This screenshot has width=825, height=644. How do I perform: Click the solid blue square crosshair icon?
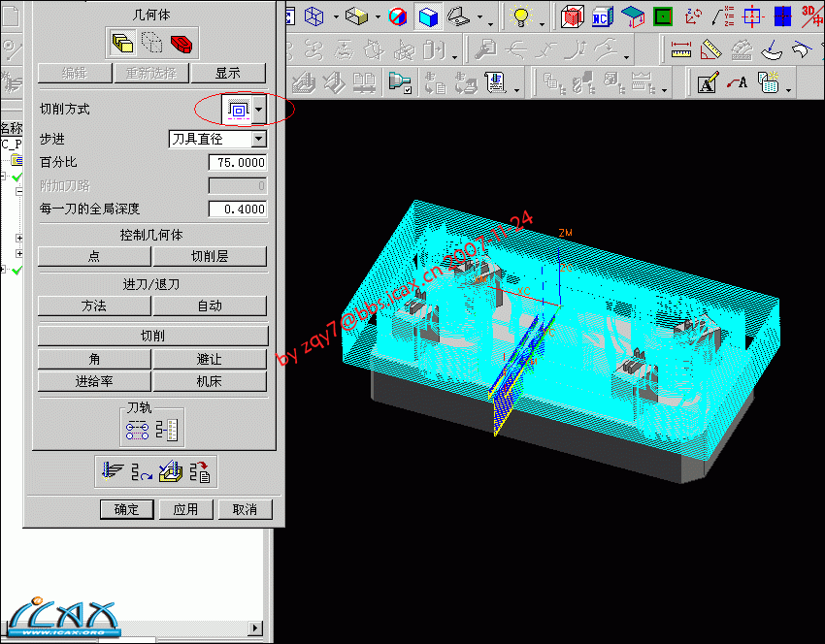(783, 16)
